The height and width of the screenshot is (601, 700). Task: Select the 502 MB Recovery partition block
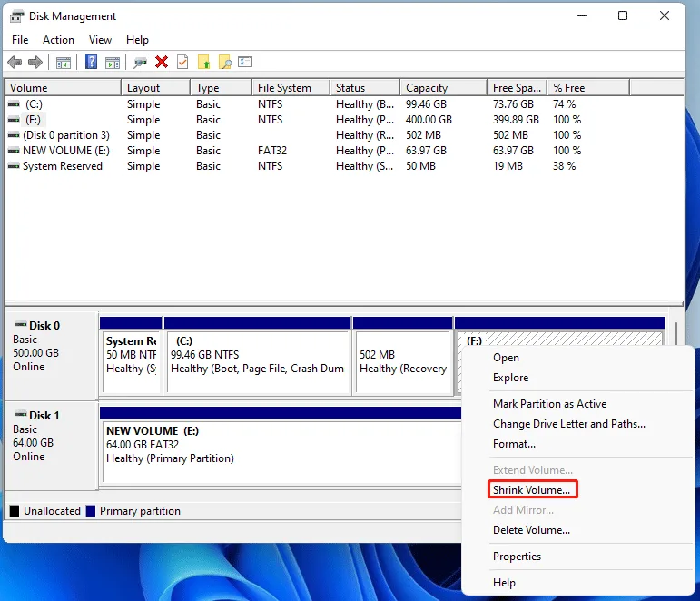click(x=403, y=360)
